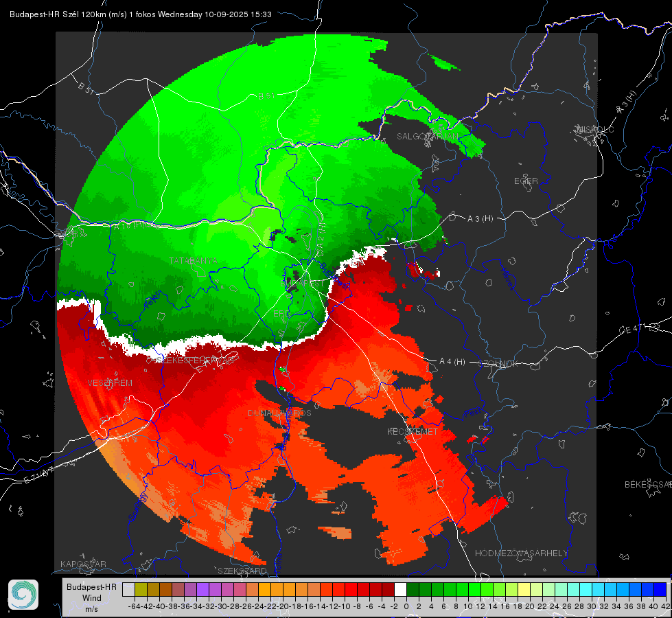Select the SZÉKESFEHÉRVÁR city label
The width and height of the screenshot is (672, 618).
(195, 360)
